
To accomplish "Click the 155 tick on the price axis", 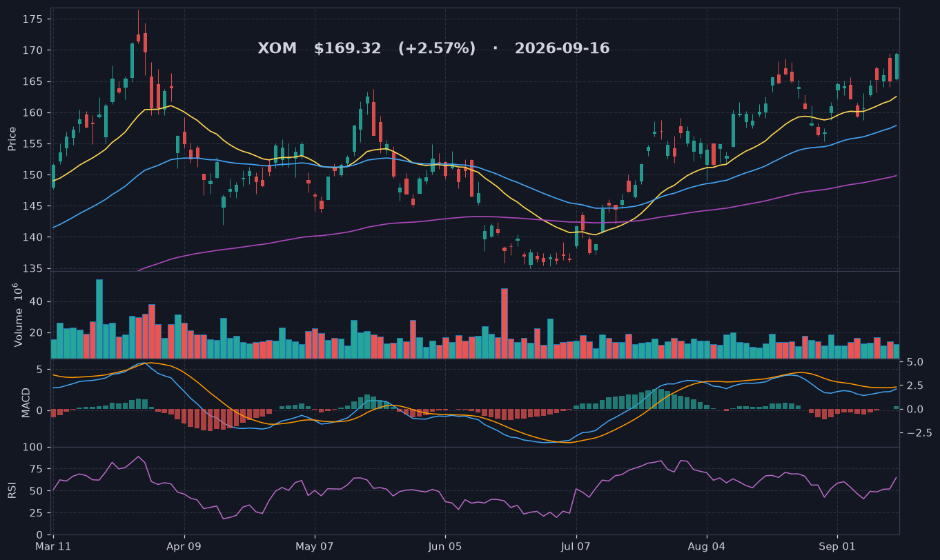I will tap(34, 143).
